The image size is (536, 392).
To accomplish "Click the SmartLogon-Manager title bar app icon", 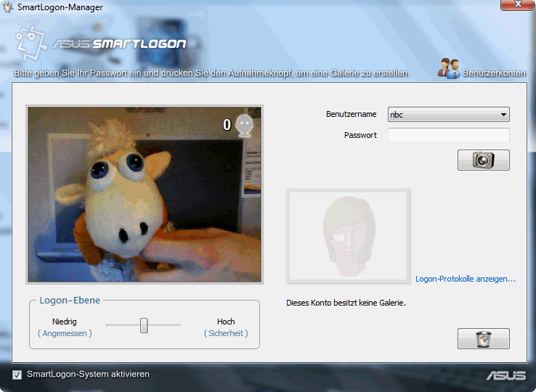I will (x=7, y=7).
